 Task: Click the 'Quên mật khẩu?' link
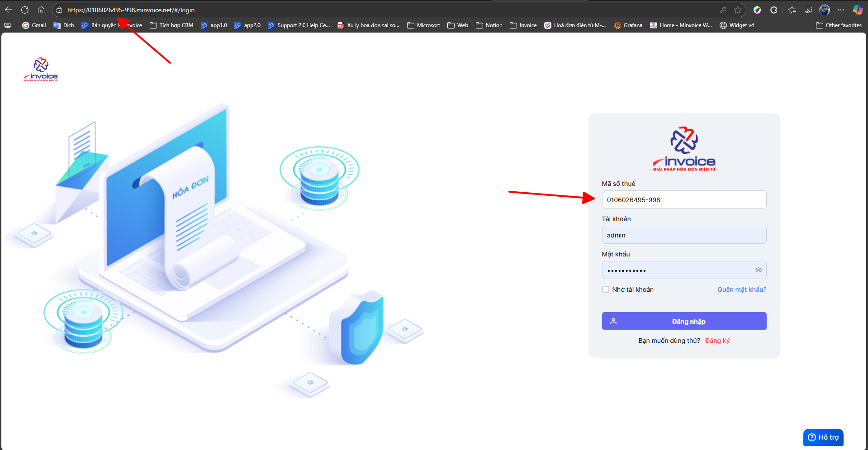(x=742, y=289)
